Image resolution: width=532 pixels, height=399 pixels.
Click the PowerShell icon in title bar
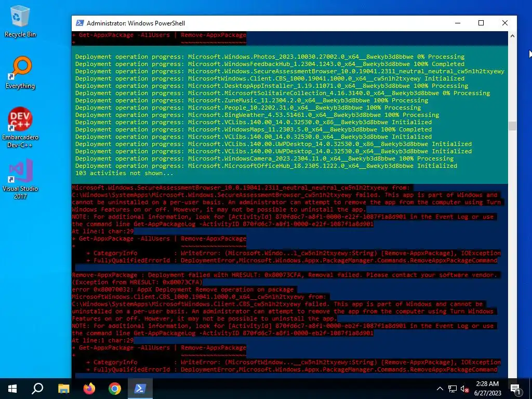tap(79, 23)
